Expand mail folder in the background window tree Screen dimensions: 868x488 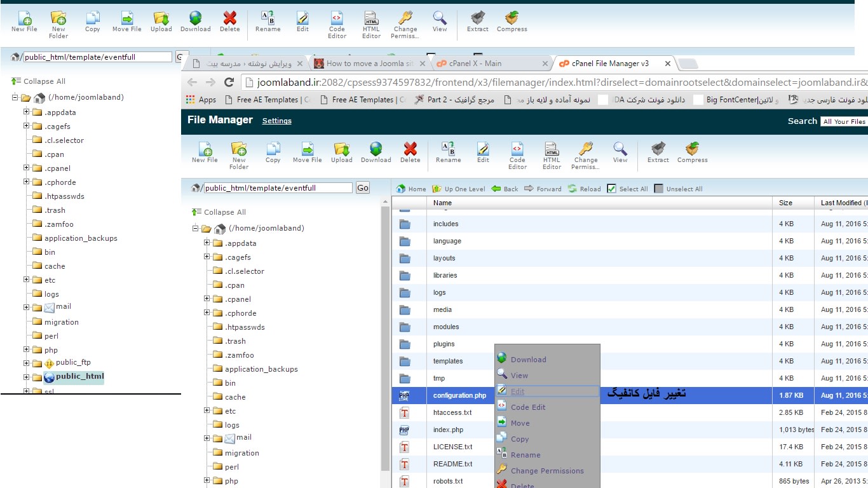coord(27,308)
